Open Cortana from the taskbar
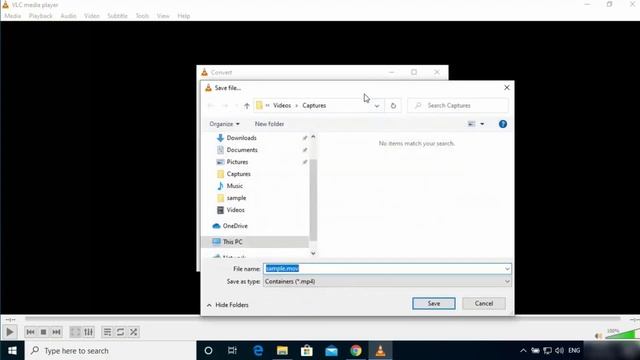Image resolution: width=640 pixels, height=360 pixels. click(x=208, y=351)
